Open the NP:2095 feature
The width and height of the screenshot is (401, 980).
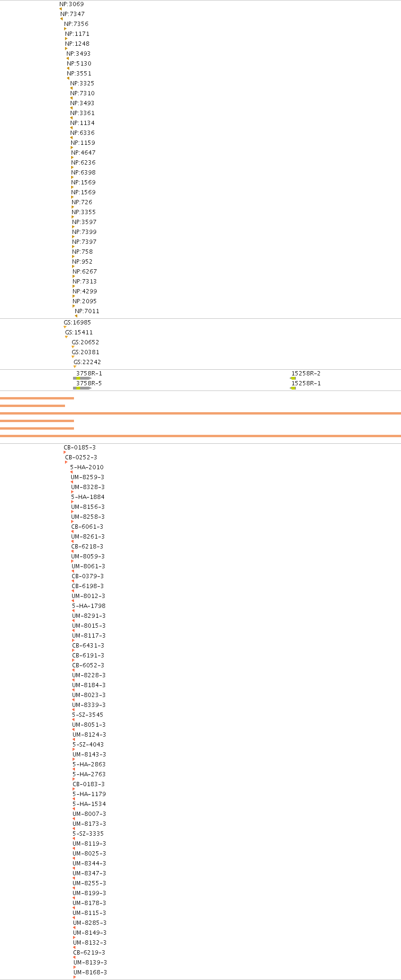coord(85,301)
